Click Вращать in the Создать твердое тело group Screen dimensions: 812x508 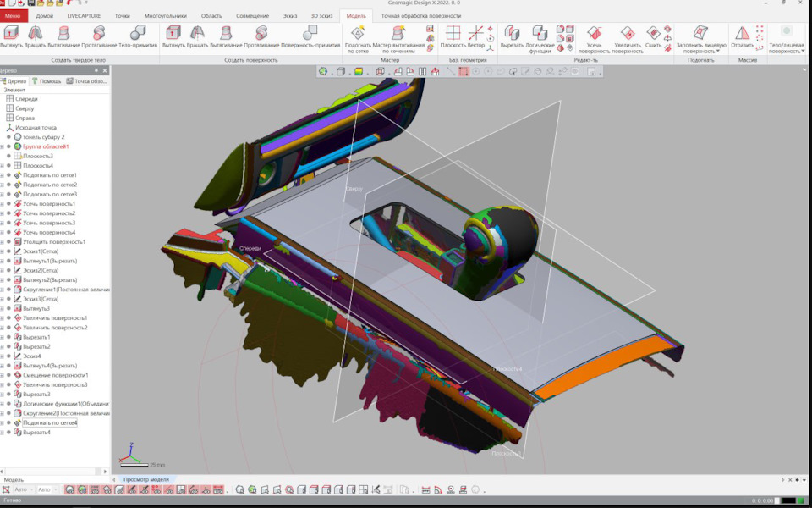35,36
